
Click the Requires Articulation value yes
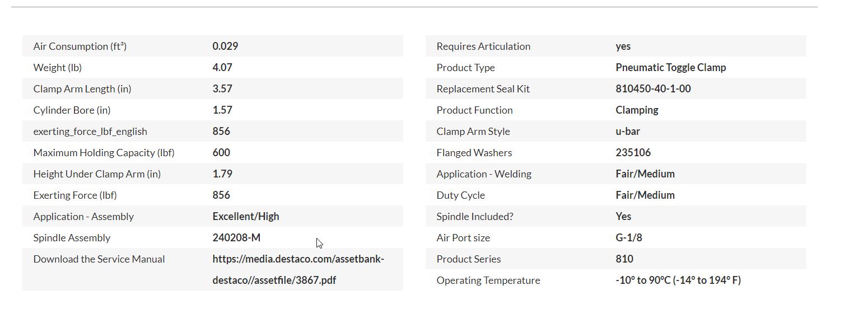pos(623,46)
